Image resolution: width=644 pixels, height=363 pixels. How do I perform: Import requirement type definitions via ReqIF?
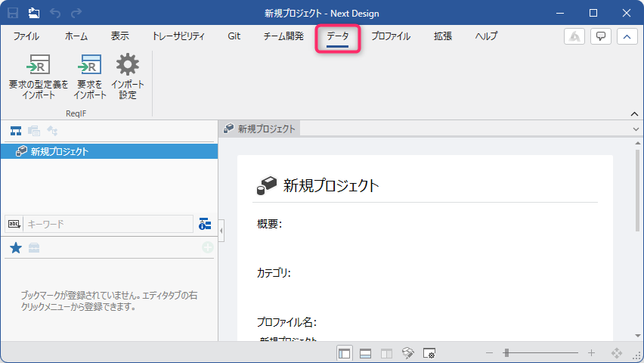39,76
